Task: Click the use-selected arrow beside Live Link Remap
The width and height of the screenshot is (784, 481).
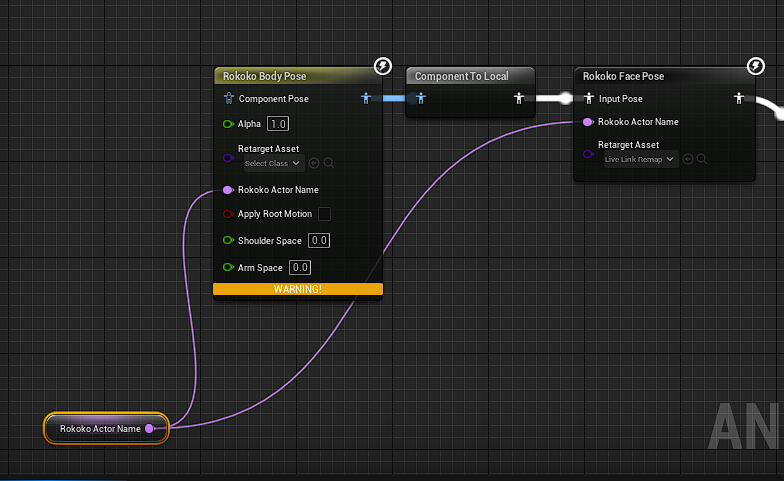Action: click(688, 159)
